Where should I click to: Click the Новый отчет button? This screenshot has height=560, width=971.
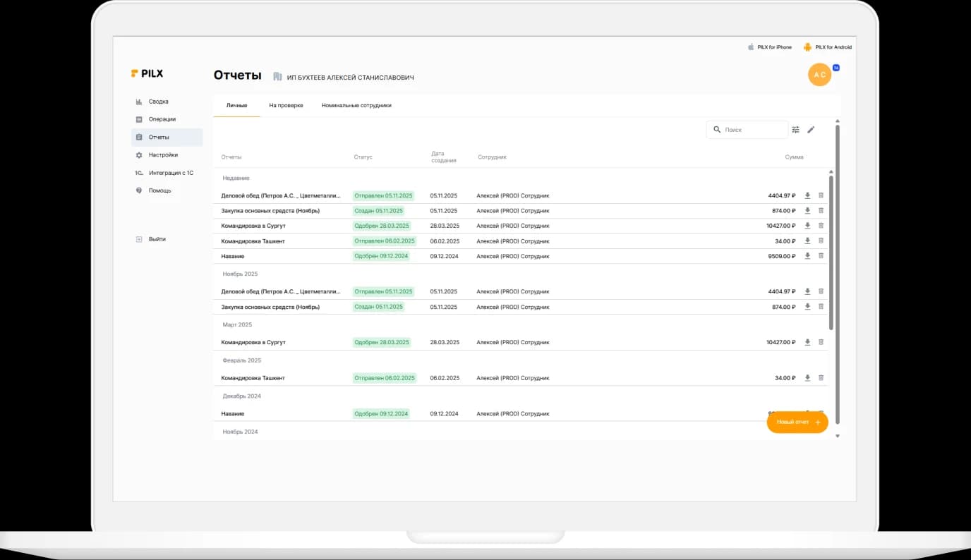pos(797,422)
